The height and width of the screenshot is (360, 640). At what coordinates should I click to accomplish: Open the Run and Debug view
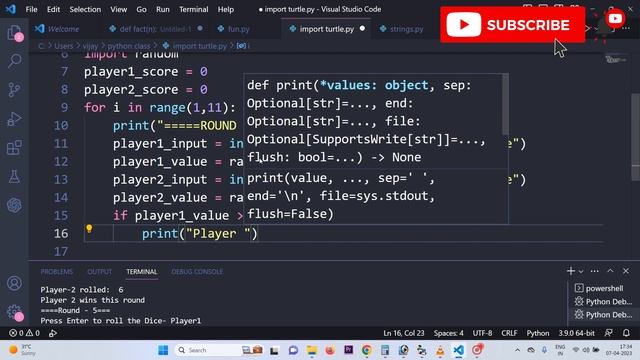[14, 119]
